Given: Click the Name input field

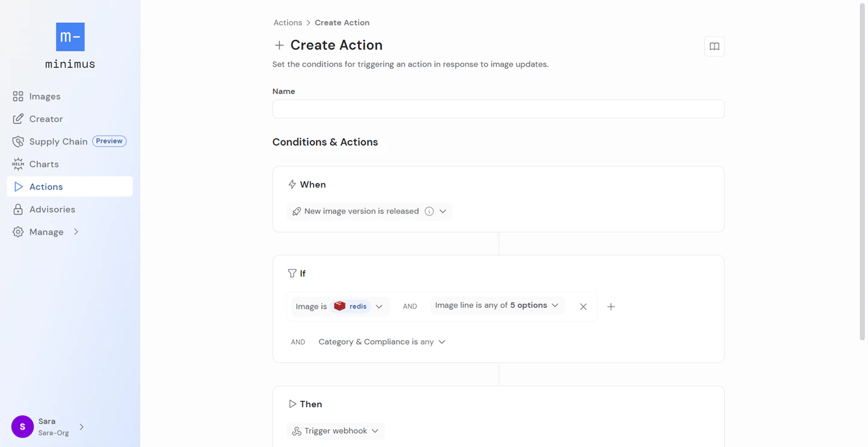Looking at the screenshot, I should pos(498,108).
